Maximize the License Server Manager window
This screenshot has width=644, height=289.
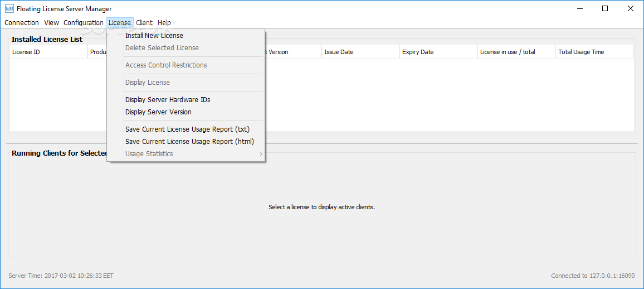click(x=605, y=8)
